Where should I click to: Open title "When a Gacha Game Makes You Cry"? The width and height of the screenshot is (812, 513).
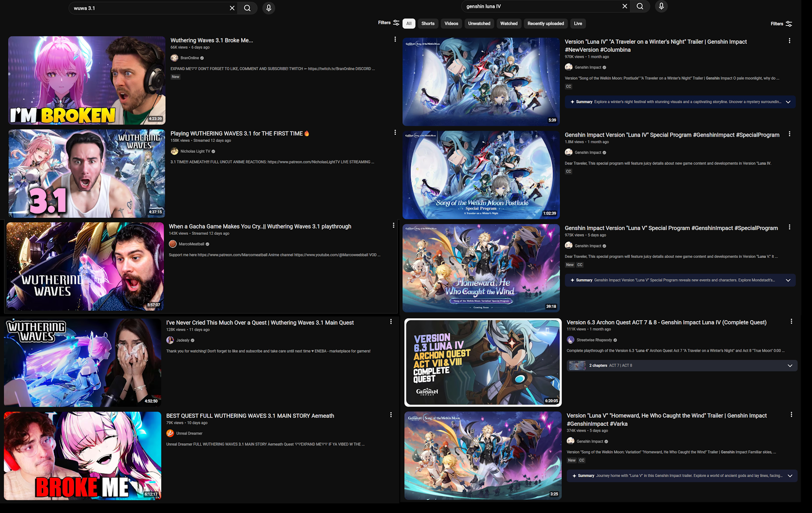point(260,227)
